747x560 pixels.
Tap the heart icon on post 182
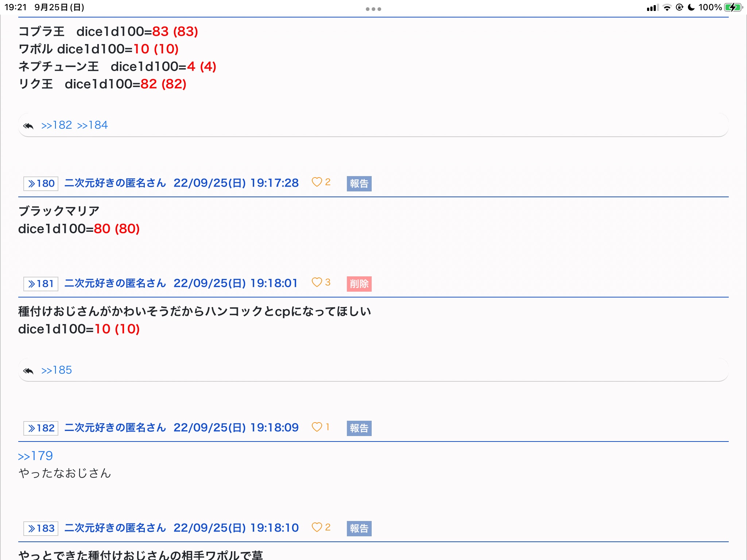point(317,427)
